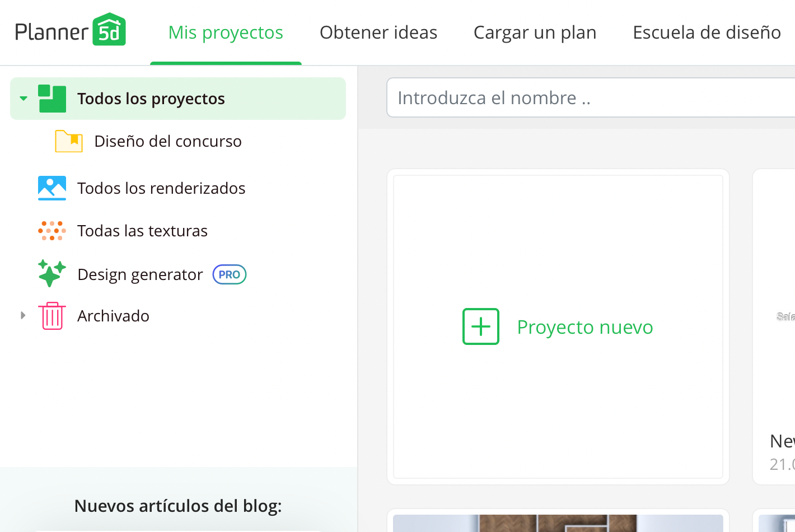
Task: Open the Cargar un plan section
Action: click(535, 32)
